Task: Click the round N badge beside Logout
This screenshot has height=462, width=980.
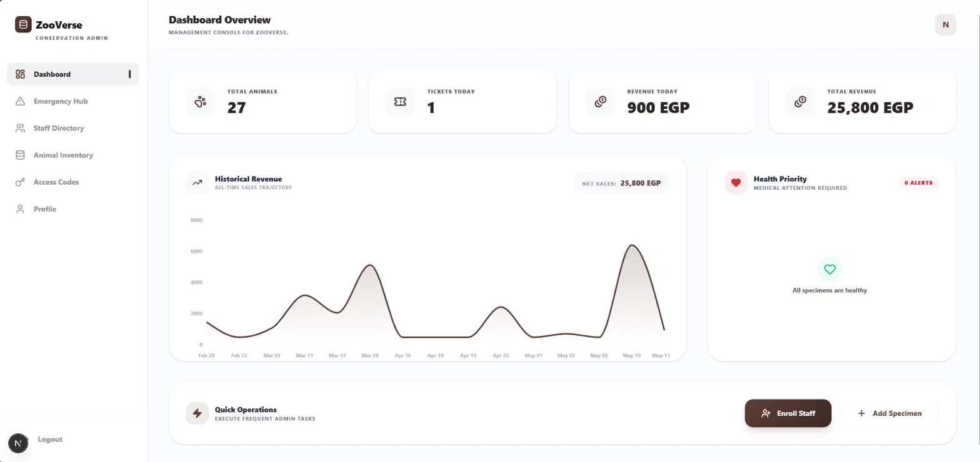Action: tap(18, 443)
